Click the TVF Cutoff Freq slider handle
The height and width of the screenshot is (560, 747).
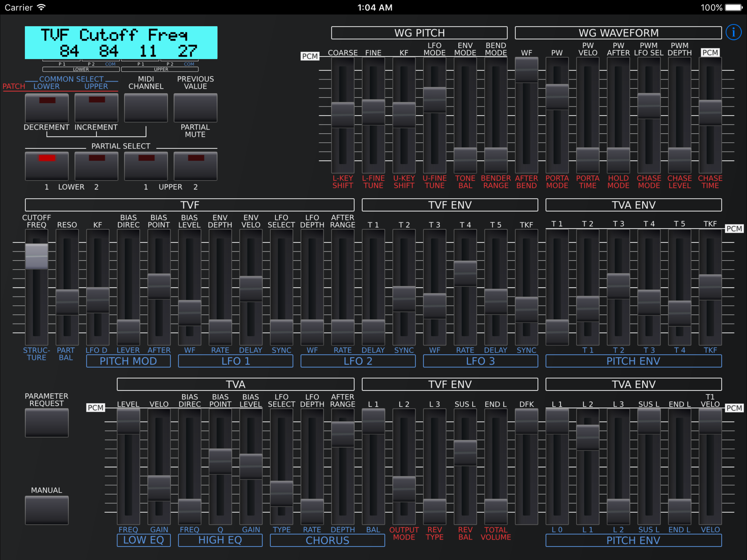[36, 256]
